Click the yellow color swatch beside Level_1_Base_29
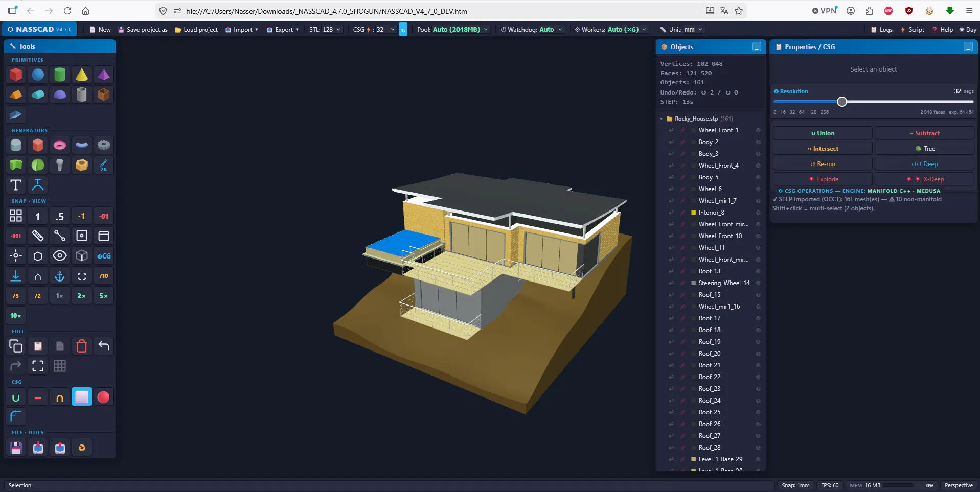The width and height of the screenshot is (980, 492). point(693,459)
